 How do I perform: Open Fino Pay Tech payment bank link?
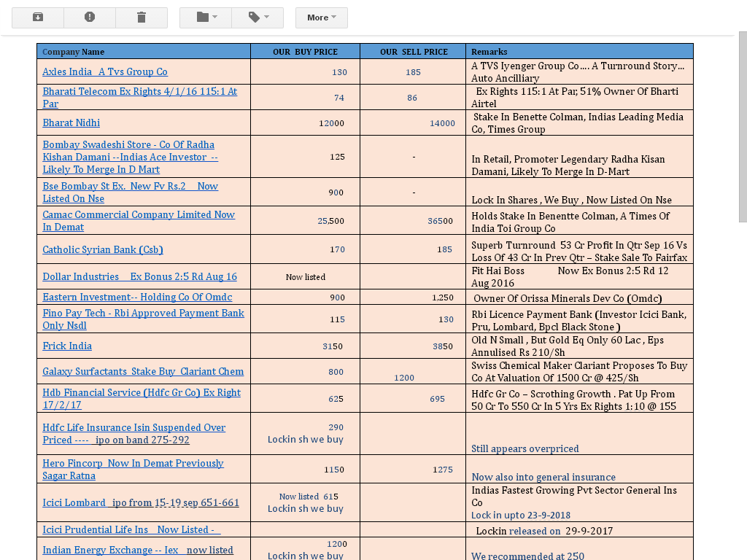(144, 319)
